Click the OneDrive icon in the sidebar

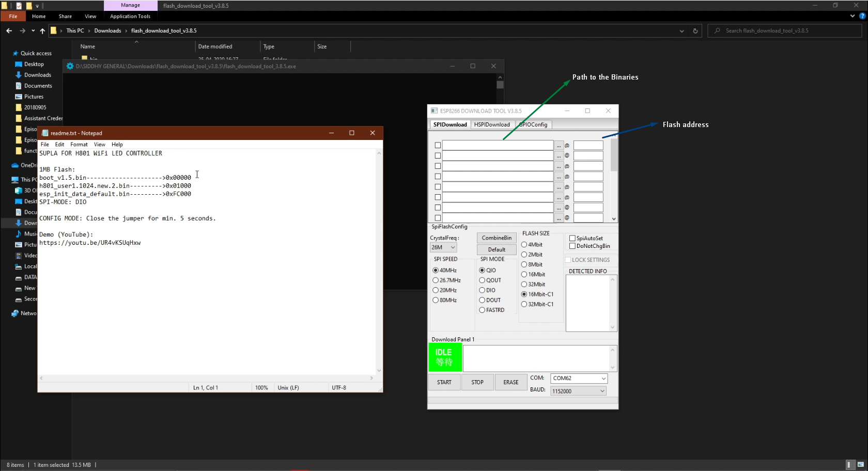[15, 165]
